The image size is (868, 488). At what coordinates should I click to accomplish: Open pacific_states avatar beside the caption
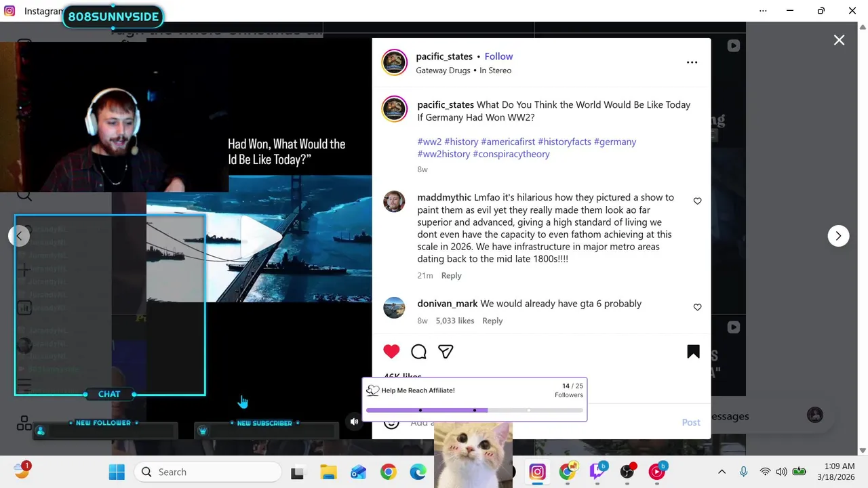click(395, 109)
